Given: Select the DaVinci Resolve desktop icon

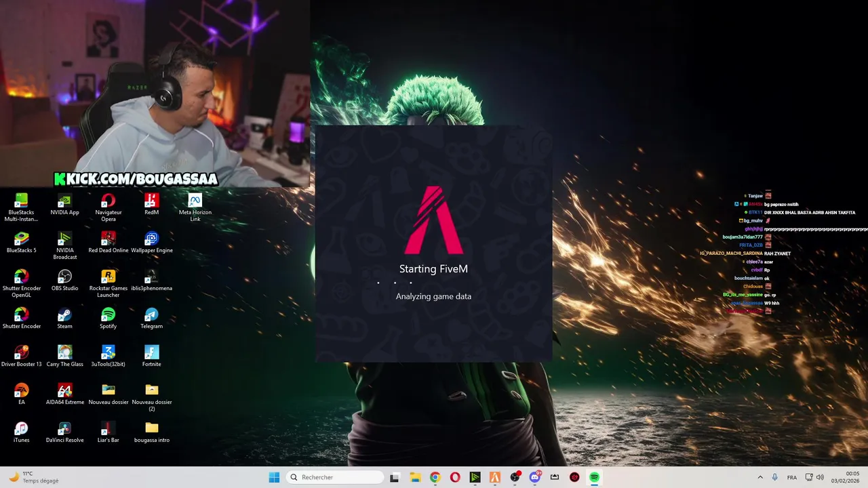Looking at the screenshot, I should click(64, 432).
